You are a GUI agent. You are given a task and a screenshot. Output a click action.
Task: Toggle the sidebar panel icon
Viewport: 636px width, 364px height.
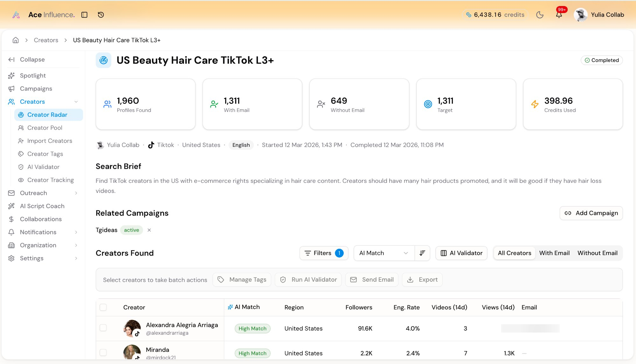[84, 15]
